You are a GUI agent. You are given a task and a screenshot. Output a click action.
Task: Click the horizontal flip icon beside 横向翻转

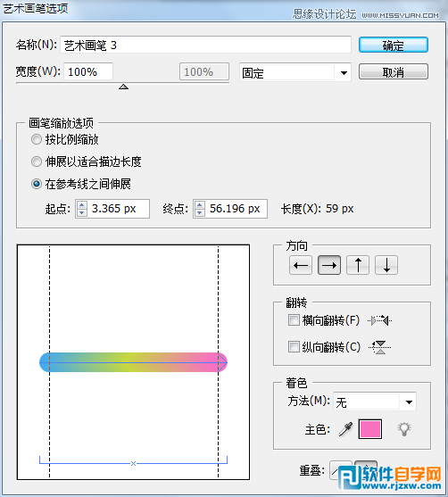point(380,320)
